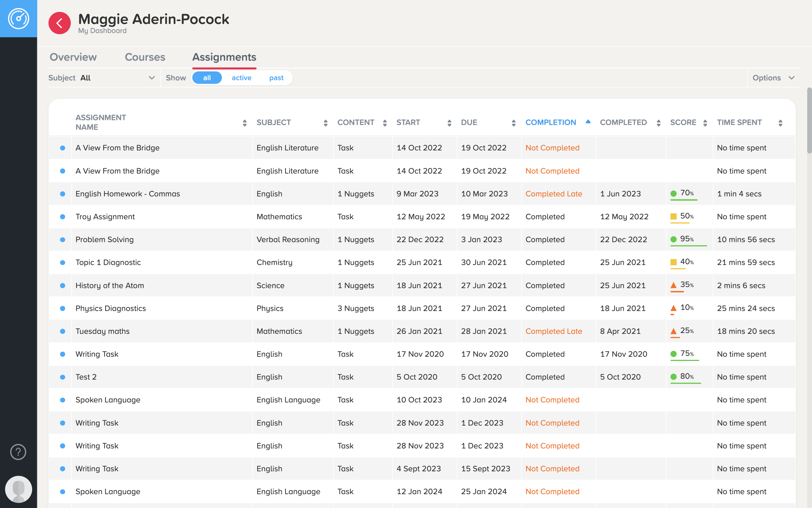Sort by TIME SPENT column header
Viewport: 812px width, 508px height.
tap(739, 122)
